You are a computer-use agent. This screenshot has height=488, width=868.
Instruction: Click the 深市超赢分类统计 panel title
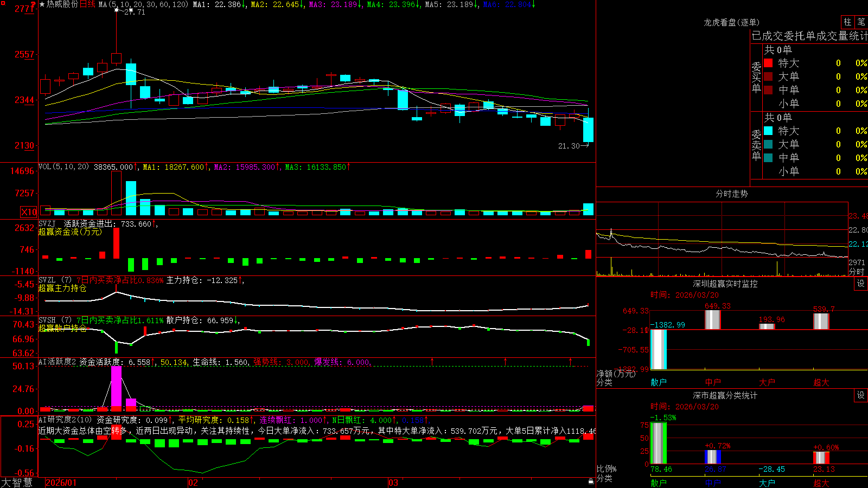pyautogui.click(x=725, y=395)
